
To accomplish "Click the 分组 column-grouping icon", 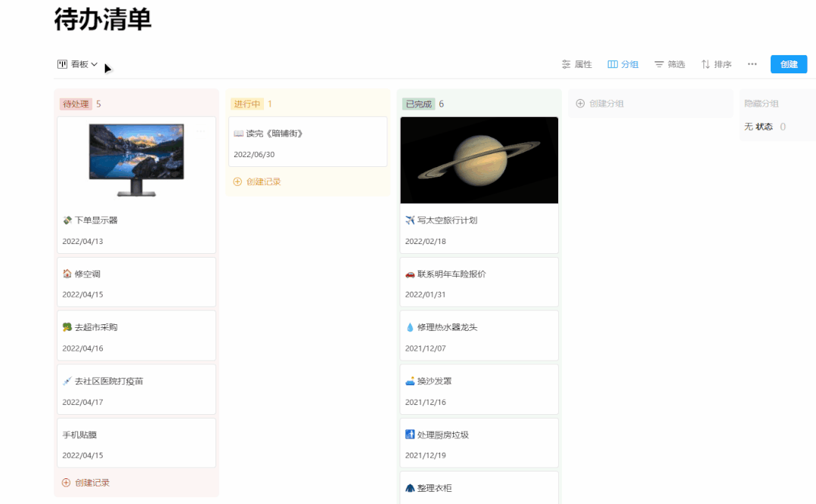I will point(611,64).
